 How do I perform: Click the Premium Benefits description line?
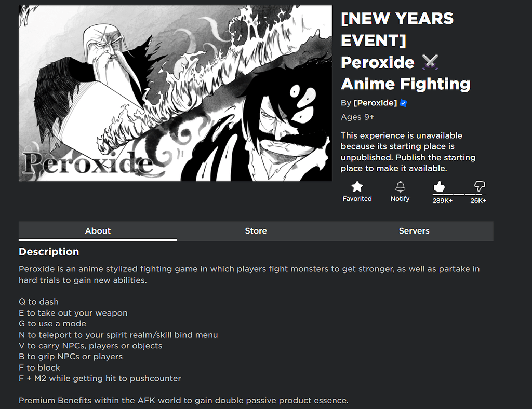point(183,401)
